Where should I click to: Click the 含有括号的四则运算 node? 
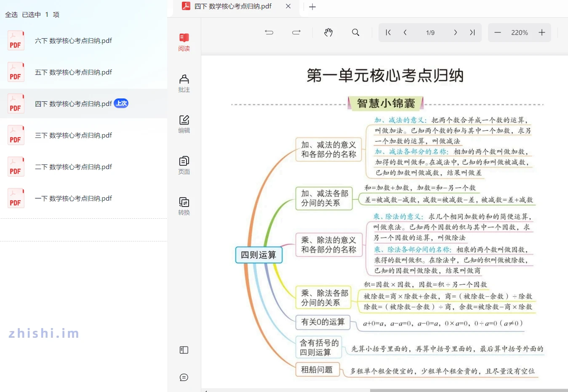[x=319, y=347]
